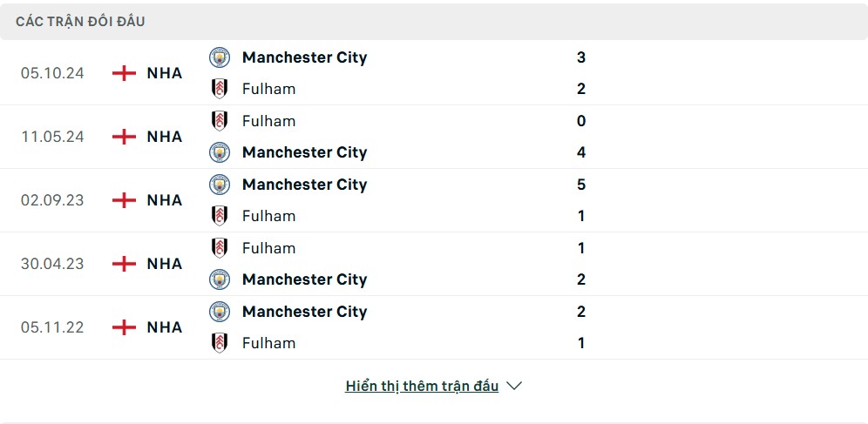Click score 4 for Manchester City 11.05.24
The height and width of the screenshot is (424, 868).
(x=581, y=152)
